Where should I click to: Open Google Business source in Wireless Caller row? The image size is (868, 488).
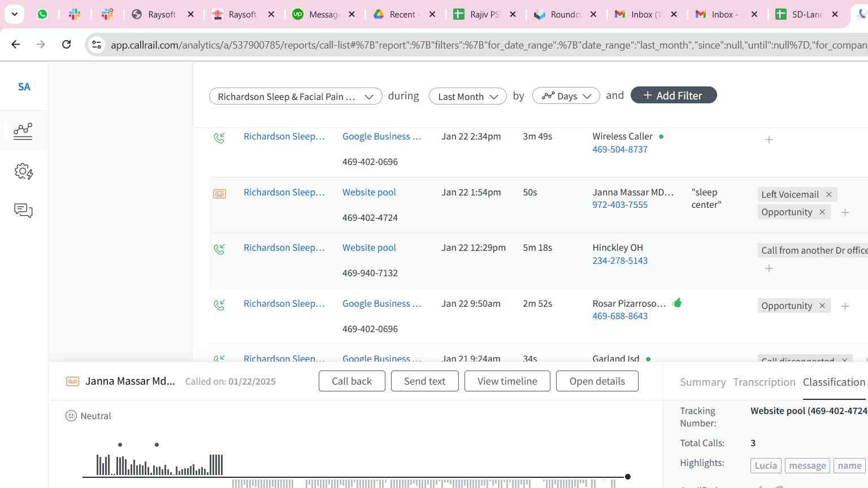coord(382,136)
